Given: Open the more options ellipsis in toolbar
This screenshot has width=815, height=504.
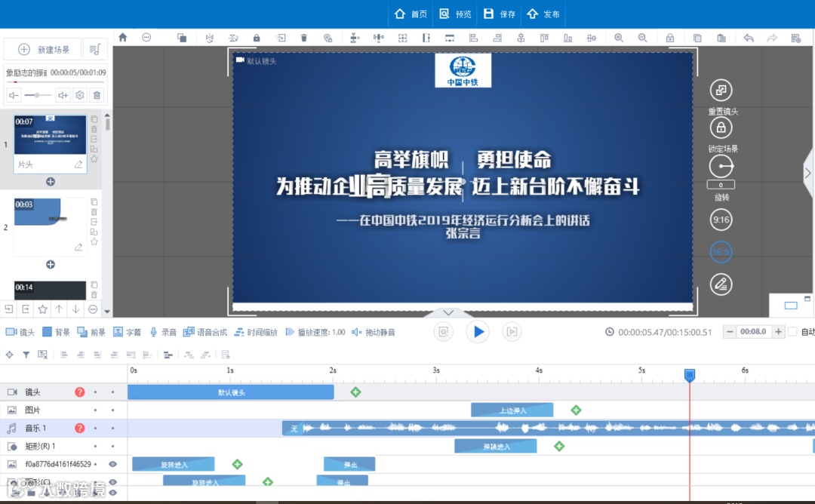Looking at the screenshot, I should tap(146, 38).
